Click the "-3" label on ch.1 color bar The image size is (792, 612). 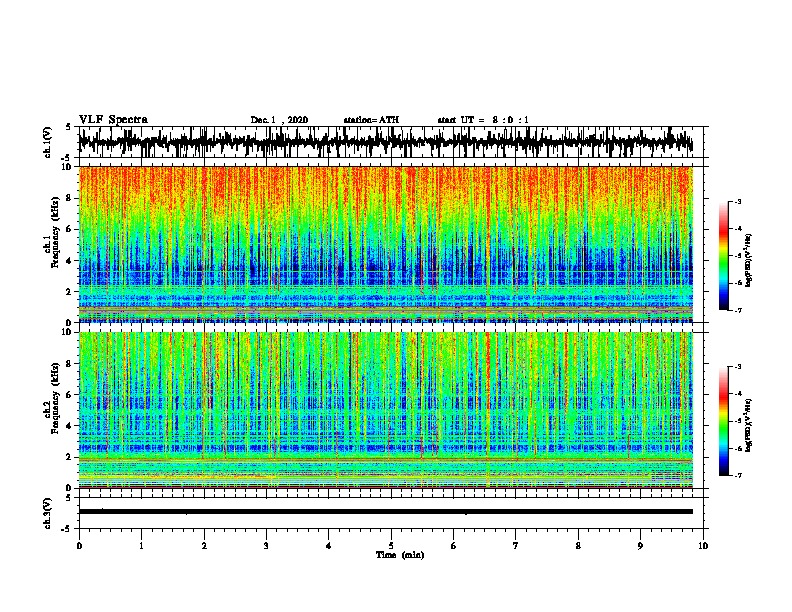(x=738, y=201)
